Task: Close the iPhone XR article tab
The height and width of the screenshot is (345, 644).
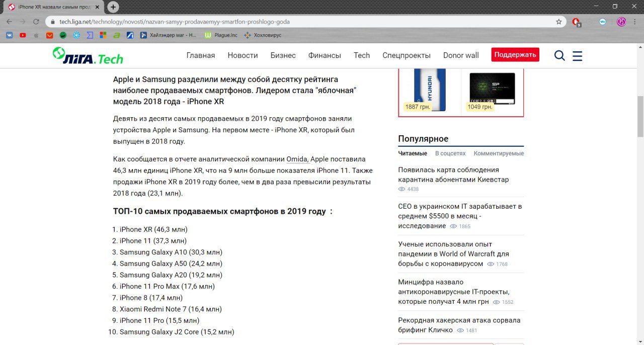Action: (99, 7)
